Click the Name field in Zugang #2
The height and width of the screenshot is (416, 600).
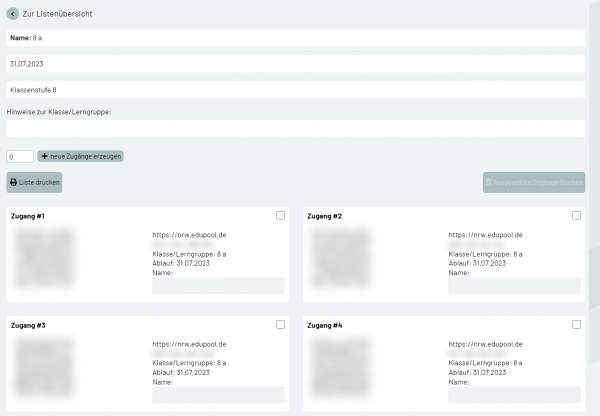pyautogui.click(x=515, y=286)
